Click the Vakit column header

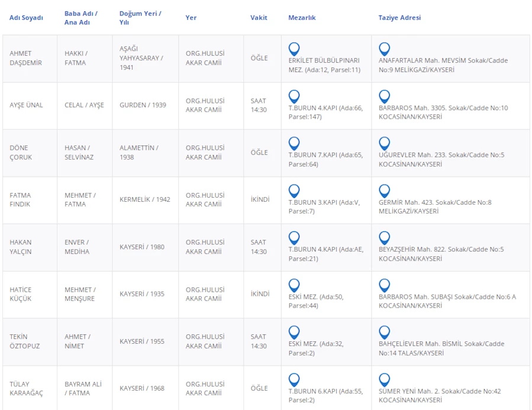click(259, 18)
